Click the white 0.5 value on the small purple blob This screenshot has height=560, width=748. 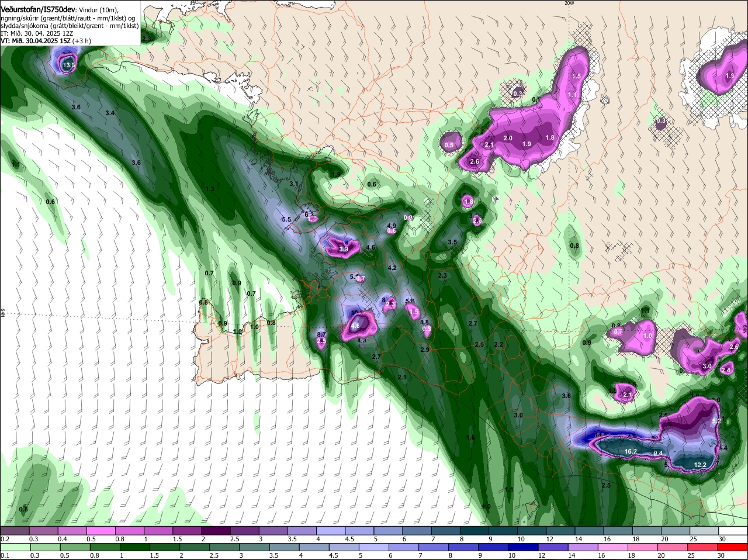pos(449,145)
